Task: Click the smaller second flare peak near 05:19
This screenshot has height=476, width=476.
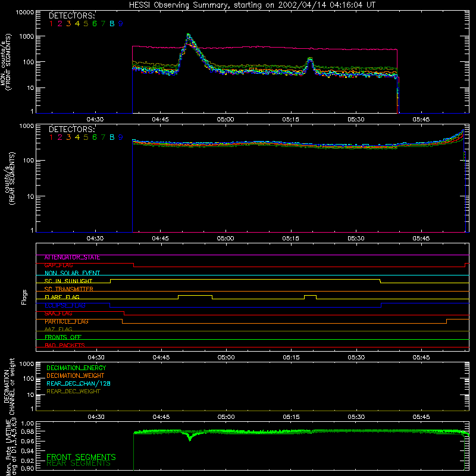Action: tap(310, 59)
